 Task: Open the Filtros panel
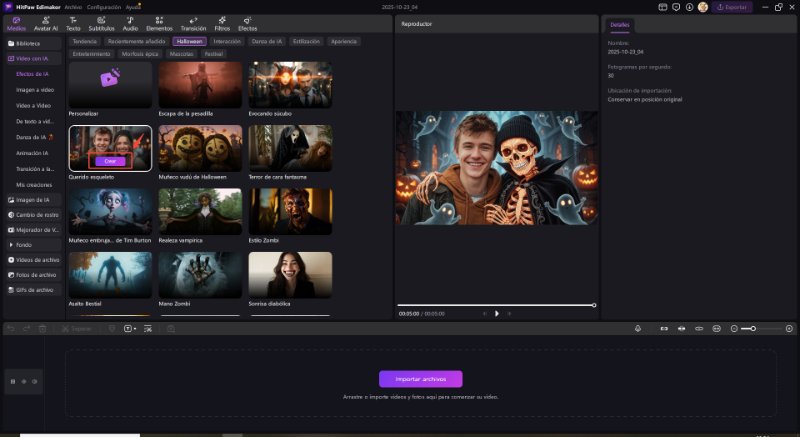point(221,23)
